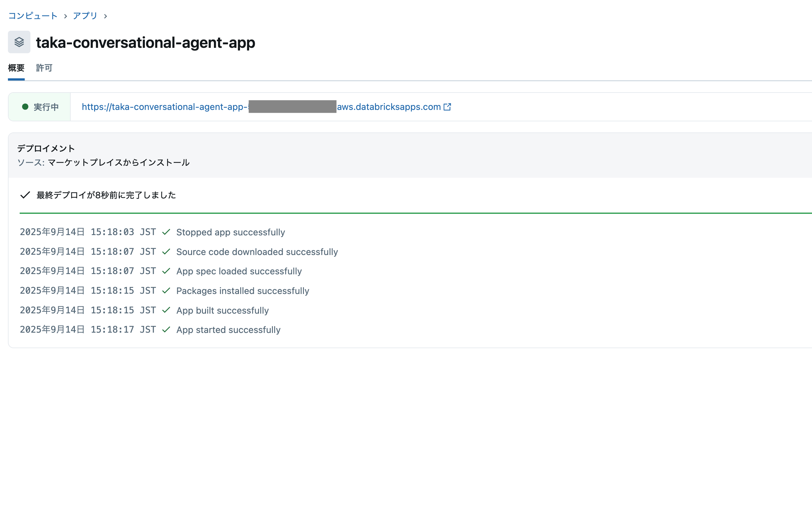Open the コンピュート breadcrumb link
The height and width of the screenshot is (524, 812).
tap(32, 16)
